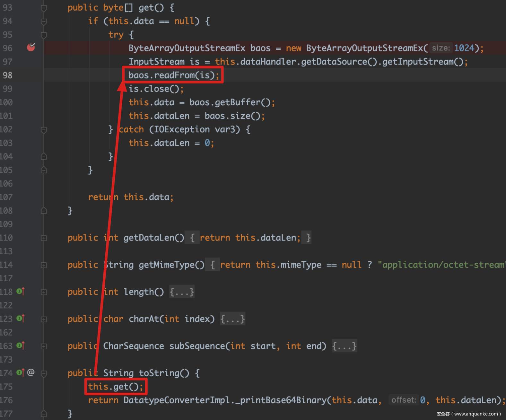Click override gutter icon beside subSequence
This screenshot has height=420, width=506.
tap(20, 346)
